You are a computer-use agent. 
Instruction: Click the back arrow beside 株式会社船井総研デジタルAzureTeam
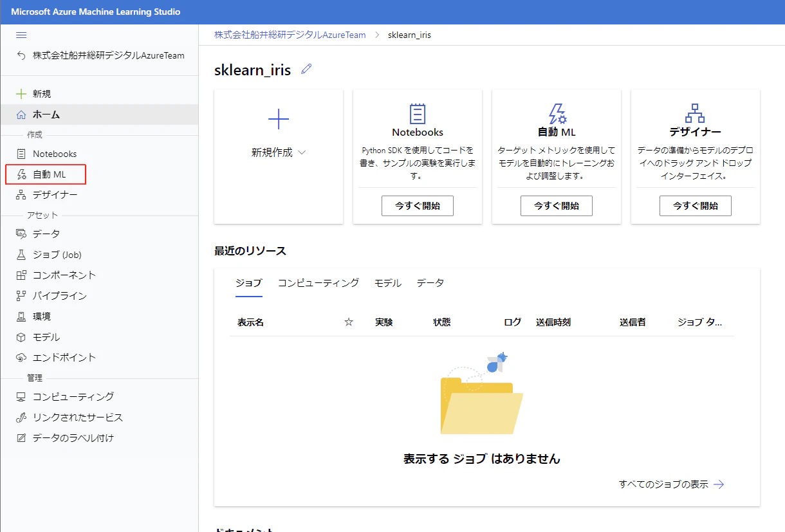click(21, 56)
